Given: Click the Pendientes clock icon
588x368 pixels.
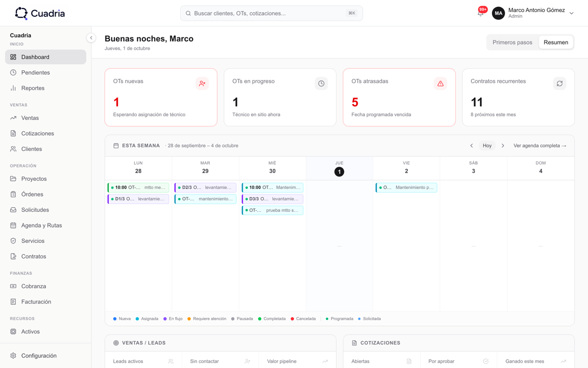Looking at the screenshot, I should click(13, 73).
